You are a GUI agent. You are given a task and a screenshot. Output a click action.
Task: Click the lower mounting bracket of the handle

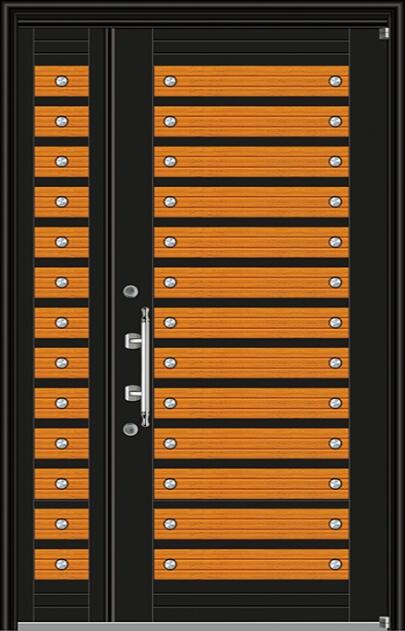133,393
